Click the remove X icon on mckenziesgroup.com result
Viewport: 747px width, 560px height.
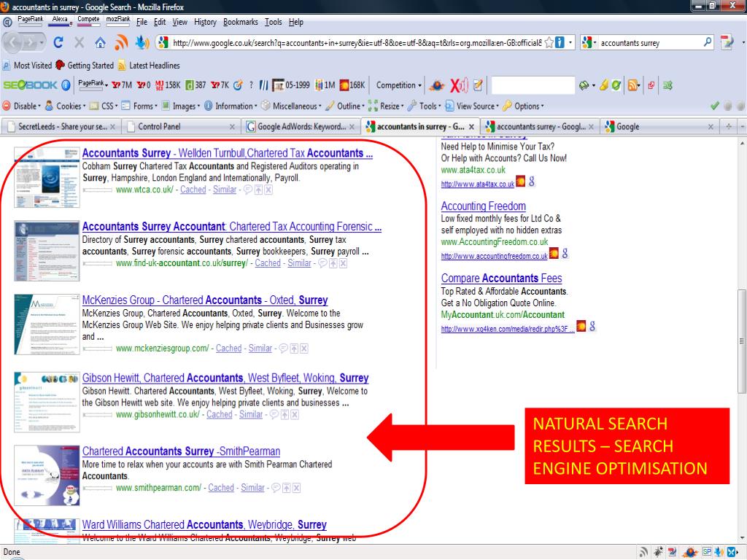[x=304, y=349]
